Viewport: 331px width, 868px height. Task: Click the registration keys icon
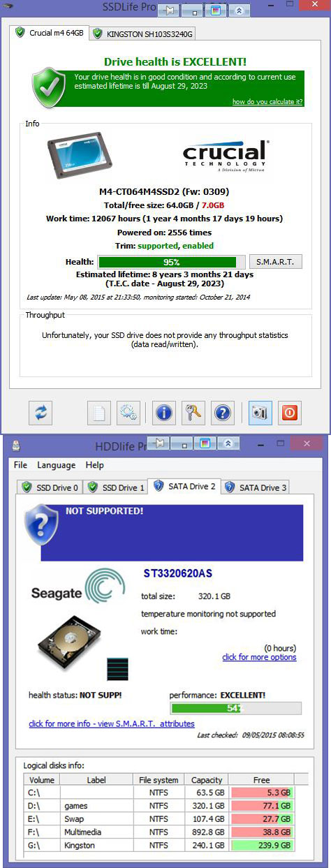point(193,413)
